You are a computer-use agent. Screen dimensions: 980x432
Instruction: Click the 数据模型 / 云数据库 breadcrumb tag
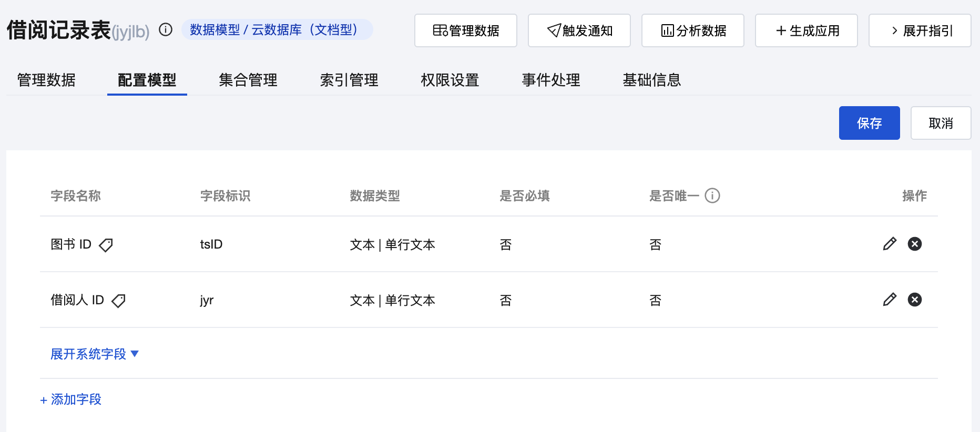tap(277, 30)
